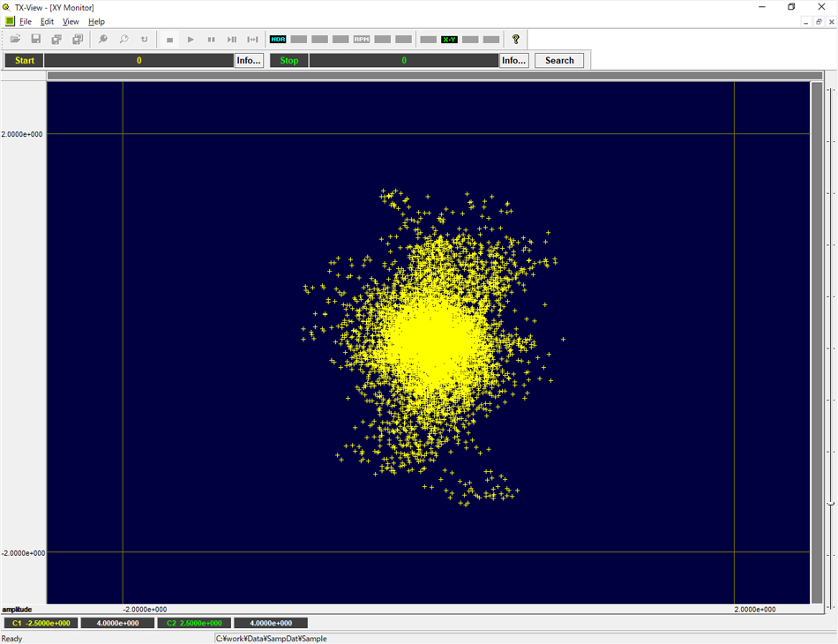Click the step-forward playback icon
The height and width of the screenshot is (644, 838).
[x=231, y=39]
